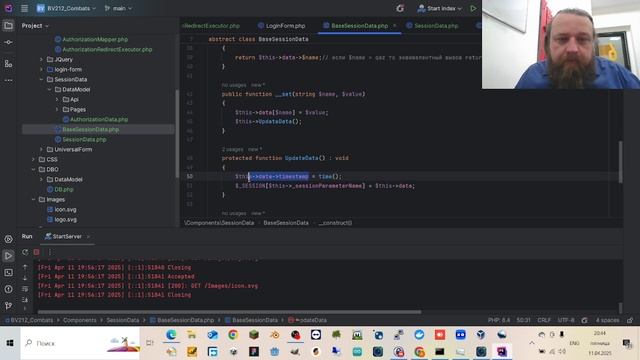Open notification center icon in tray
Viewport: 640px width, 360px height.
(627, 344)
